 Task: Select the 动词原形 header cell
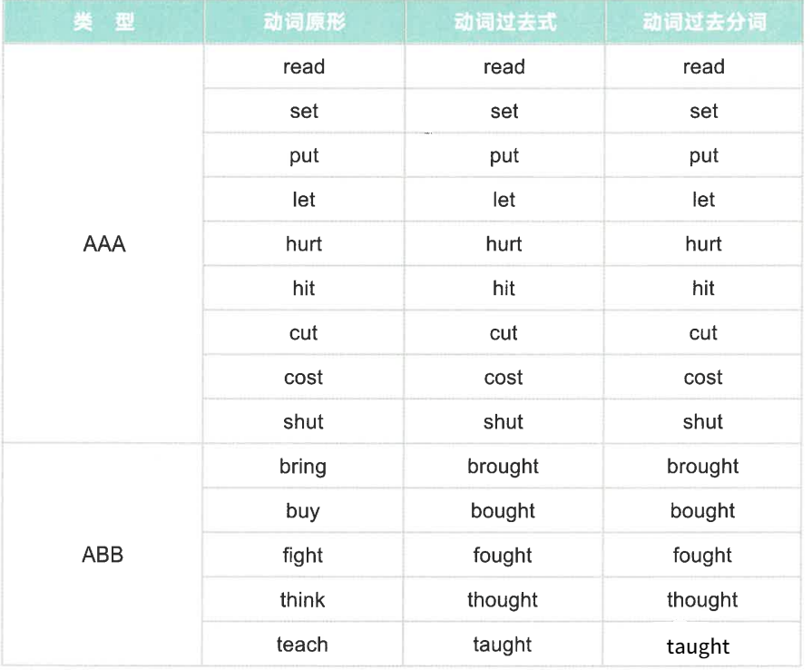304,22
